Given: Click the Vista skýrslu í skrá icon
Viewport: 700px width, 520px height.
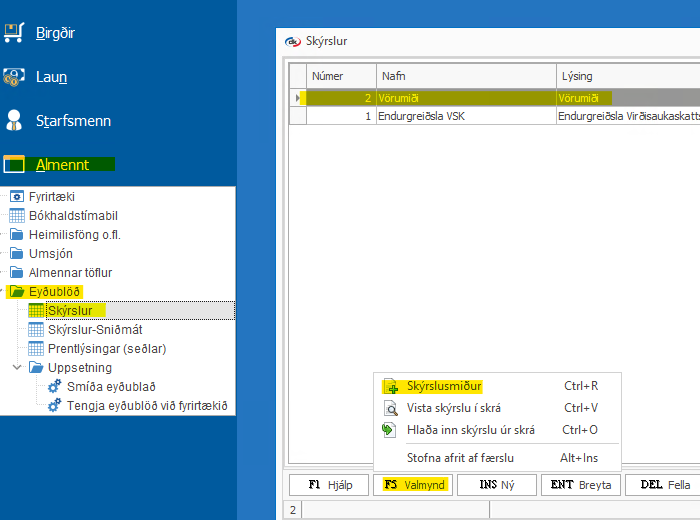Looking at the screenshot, I should click(390, 408).
